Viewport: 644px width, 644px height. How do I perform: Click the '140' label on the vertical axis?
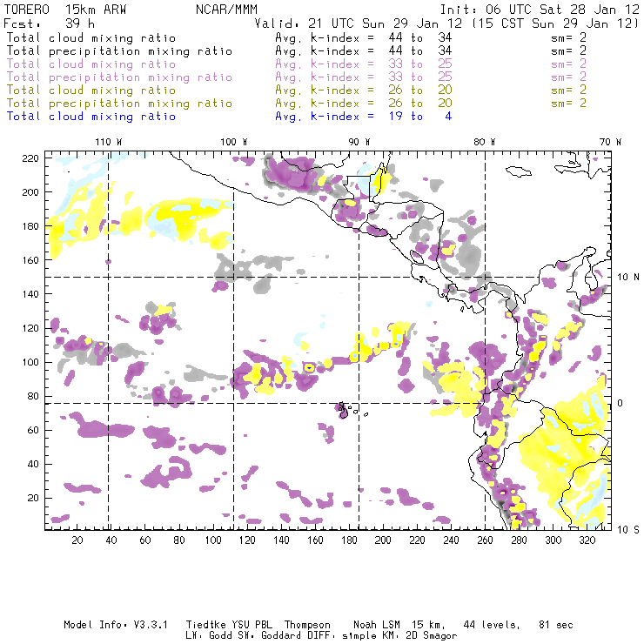[30, 294]
